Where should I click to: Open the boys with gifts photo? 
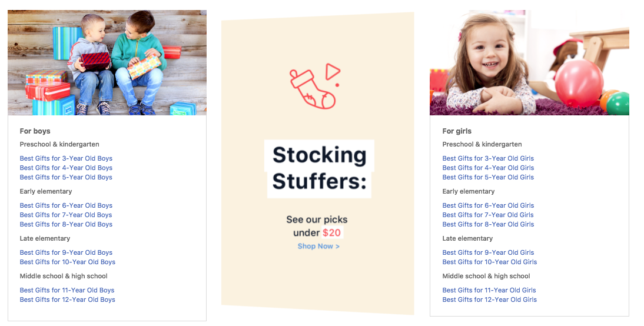[x=107, y=63]
